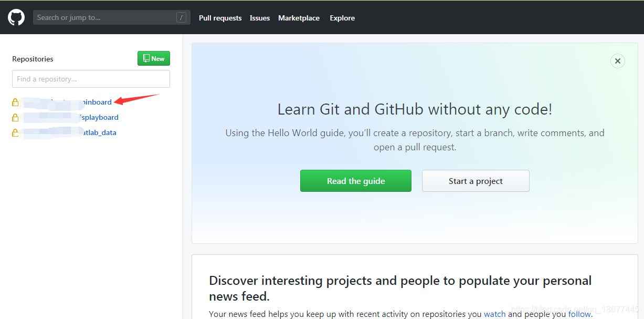644x319 pixels.
Task: Open the GitHub Octocat logo home link
Action: pyautogui.click(x=16, y=17)
